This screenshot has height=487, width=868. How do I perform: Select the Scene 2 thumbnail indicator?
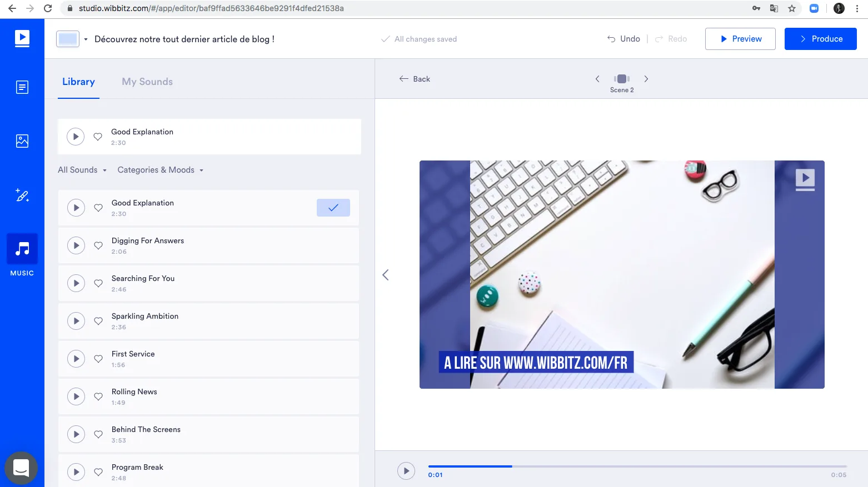(x=622, y=79)
